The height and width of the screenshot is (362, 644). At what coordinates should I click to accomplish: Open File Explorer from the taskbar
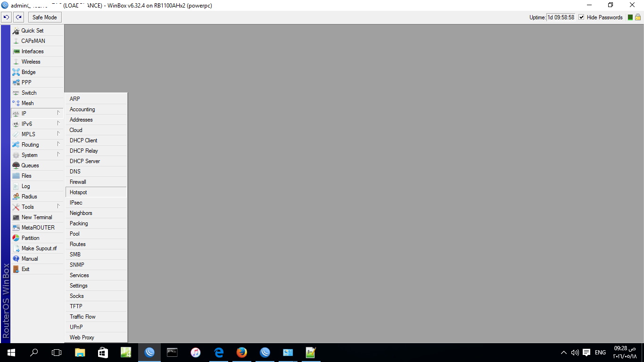coord(80,352)
